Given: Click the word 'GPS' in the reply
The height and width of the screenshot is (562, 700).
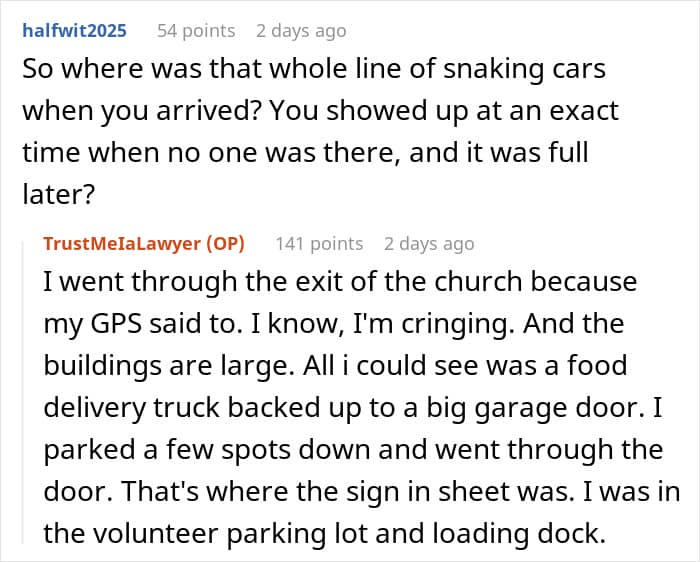Looking at the screenshot, I should 116,323.
